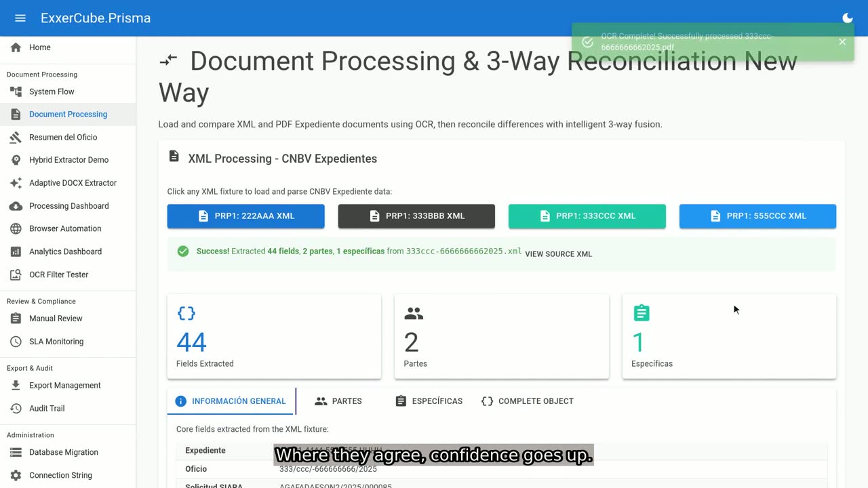
Task: Click the Processing Dashboard cloud icon
Action: click(16, 206)
